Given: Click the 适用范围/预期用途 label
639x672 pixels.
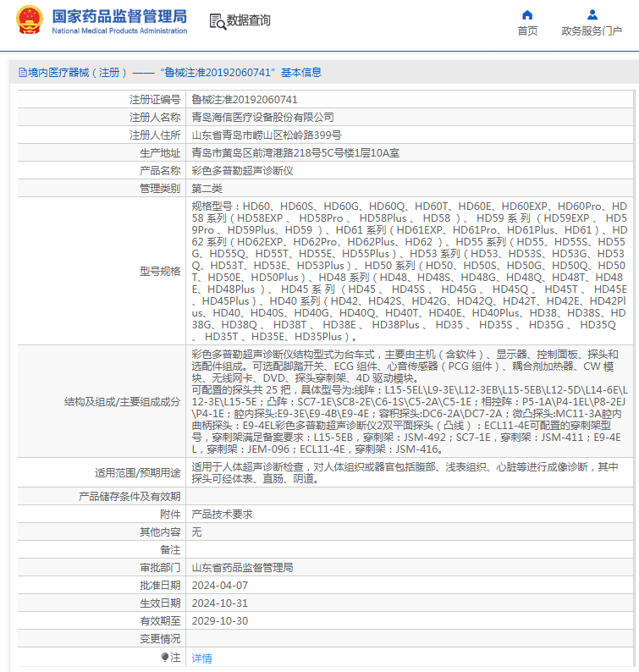Looking at the screenshot, I should 138,473.
